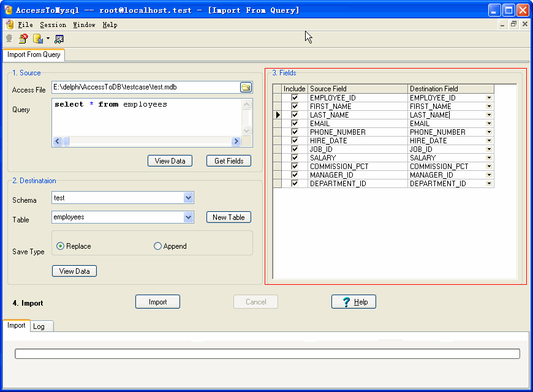This screenshot has width=533, height=392.
Task: Open destination dropdown for DEPARTMENT_ID
Action: point(489,184)
